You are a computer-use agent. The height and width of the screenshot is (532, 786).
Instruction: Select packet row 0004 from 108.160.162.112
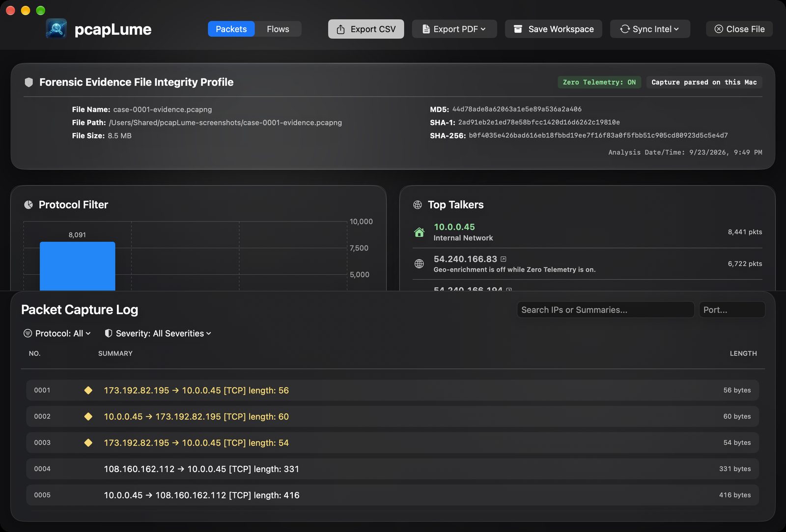pos(393,469)
